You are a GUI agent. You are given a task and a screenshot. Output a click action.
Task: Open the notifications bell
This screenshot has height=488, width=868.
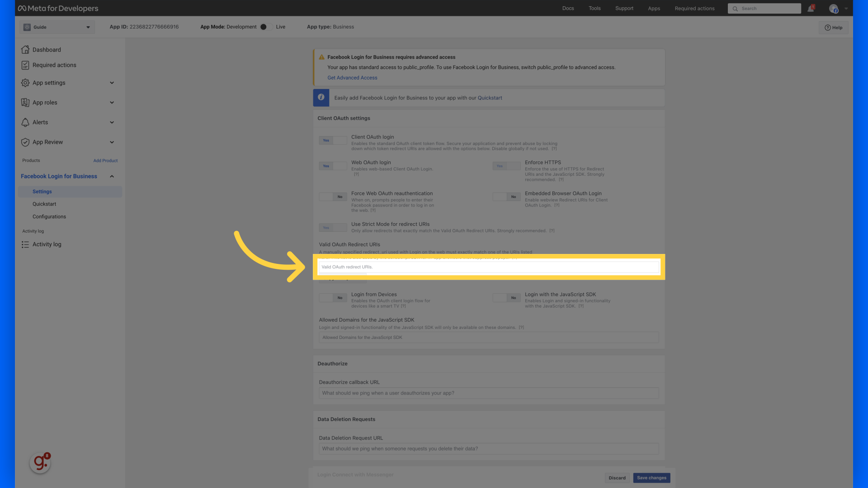point(811,9)
